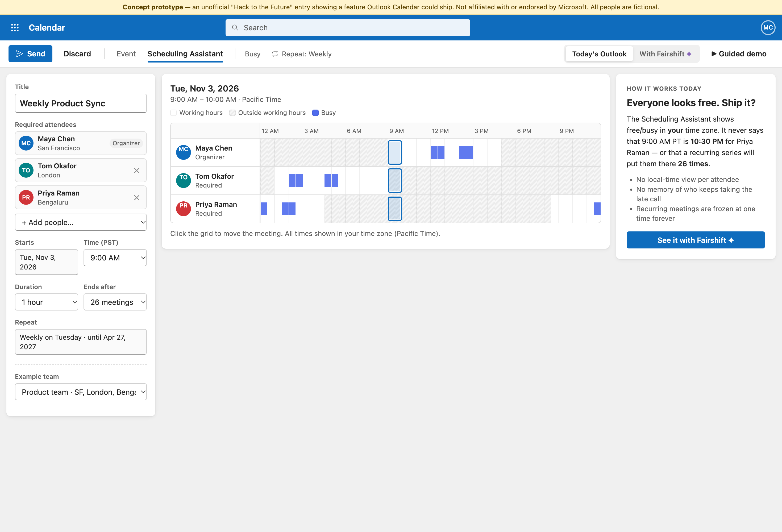Click Maya Chen's avatar in the grid row
The image size is (782, 532).
coord(183,152)
